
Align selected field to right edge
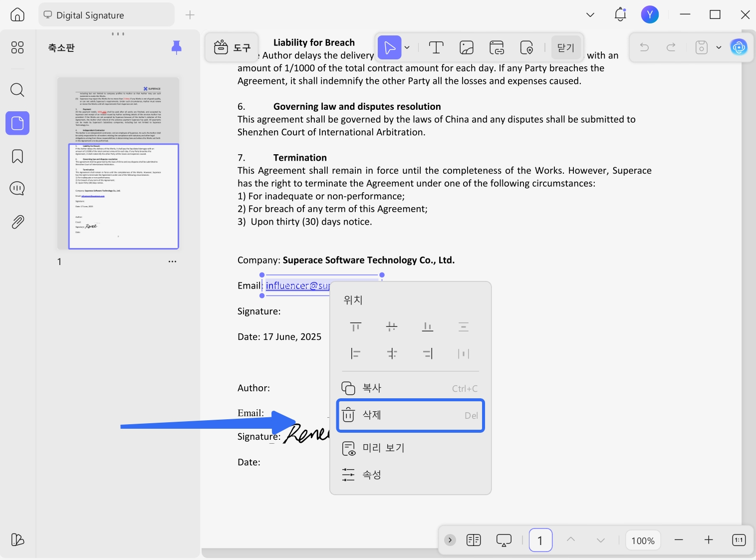[x=428, y=354]
